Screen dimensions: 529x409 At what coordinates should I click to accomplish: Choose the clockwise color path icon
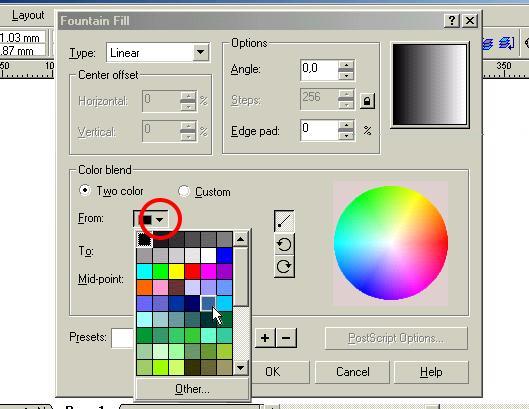tap(284, 266)
